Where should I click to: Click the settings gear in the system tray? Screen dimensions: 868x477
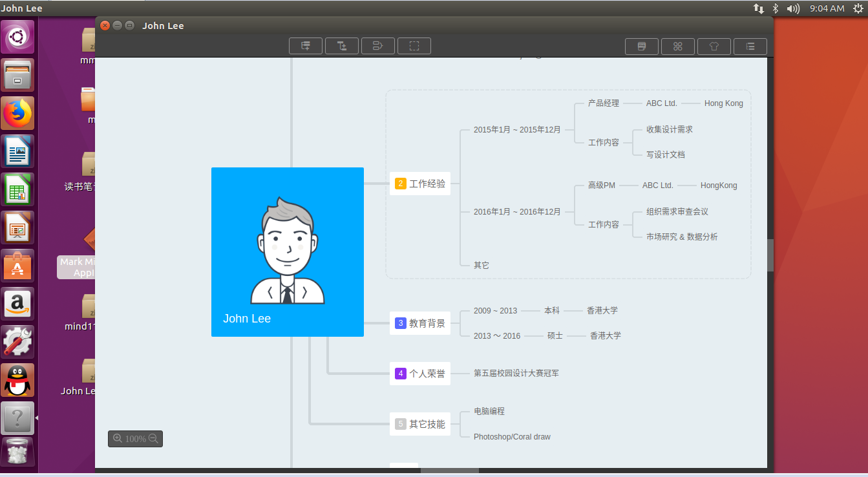(860, 8)
